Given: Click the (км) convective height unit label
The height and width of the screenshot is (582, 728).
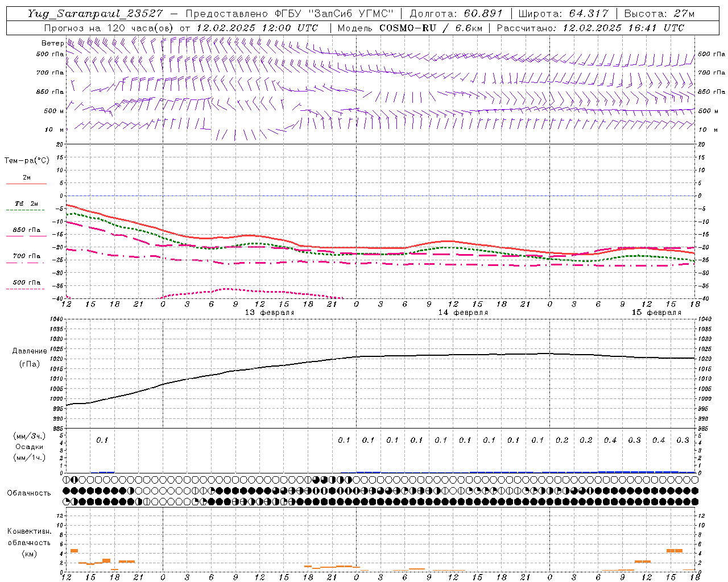Looking at the screenshot, I should coord(29,554).
